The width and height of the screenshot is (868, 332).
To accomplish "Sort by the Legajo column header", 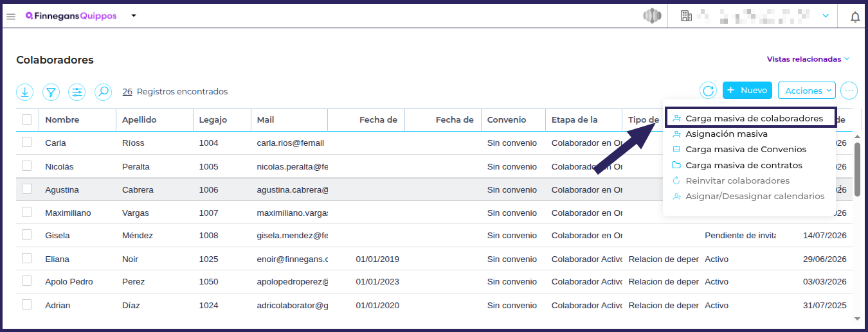I will (x=213, y=119).
